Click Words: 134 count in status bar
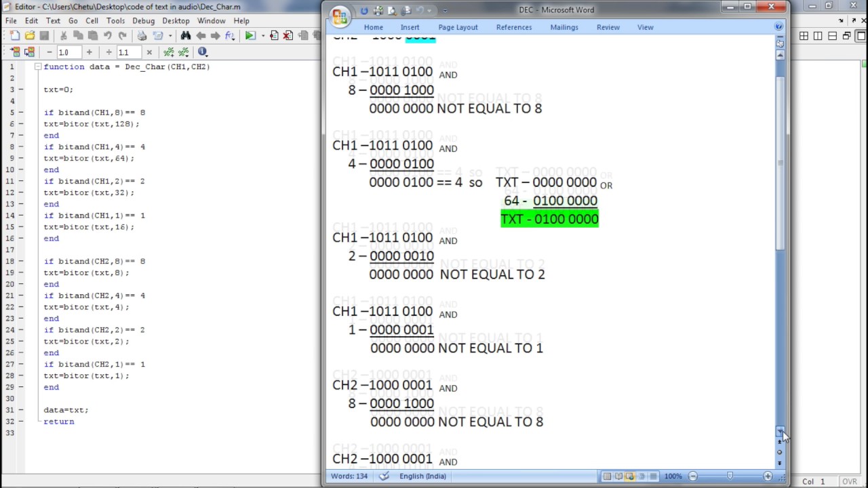Image resolution: width=868 pixels, height=488 pixels. 351,476
